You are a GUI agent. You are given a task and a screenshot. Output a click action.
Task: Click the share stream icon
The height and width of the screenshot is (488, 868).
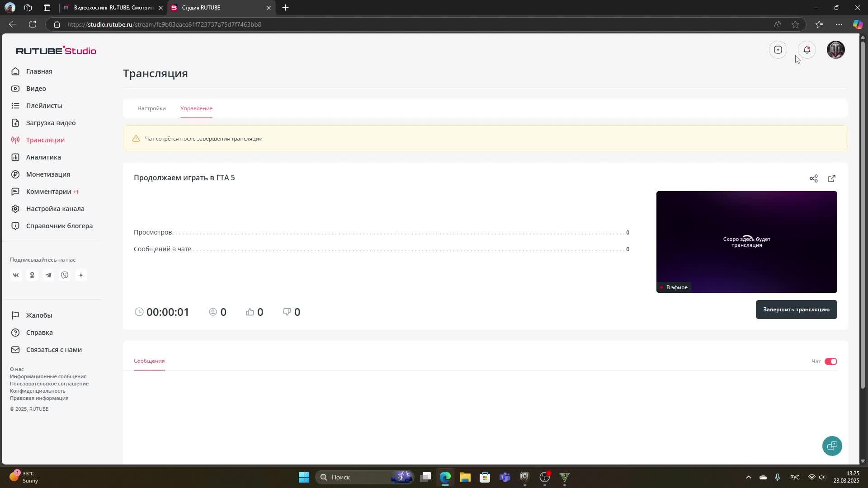[x=814, y=178]
